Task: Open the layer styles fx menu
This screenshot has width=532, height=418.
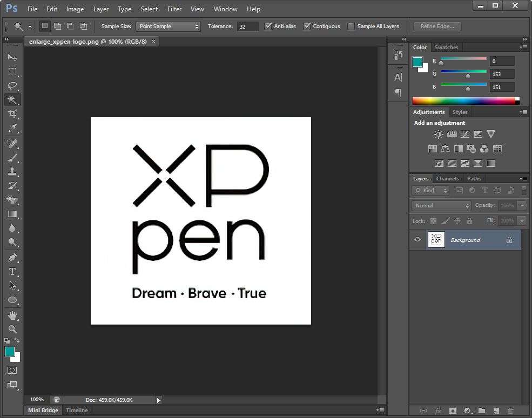Action: [437, 410]
